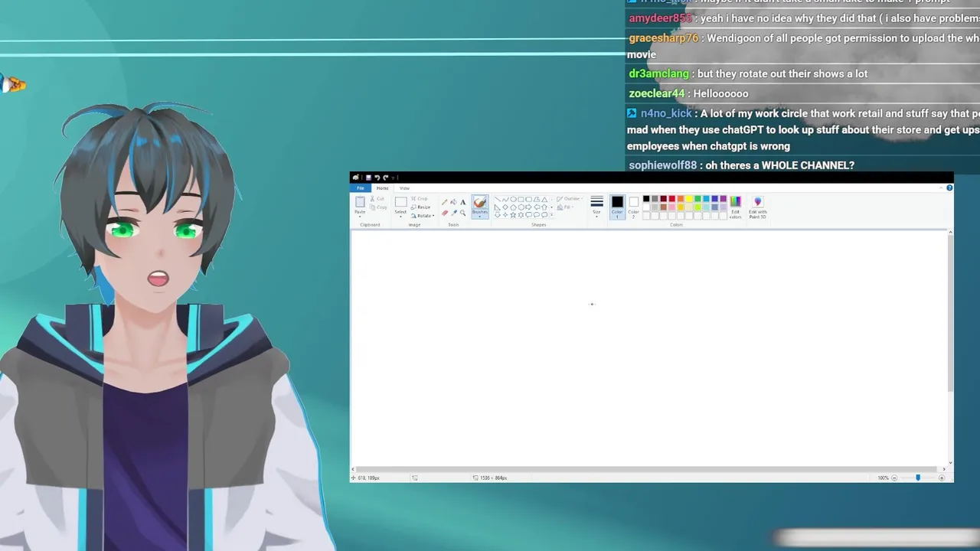The image size is (980, 551).
Task: Choose the right arrow shape
Action: coord(528,207)
